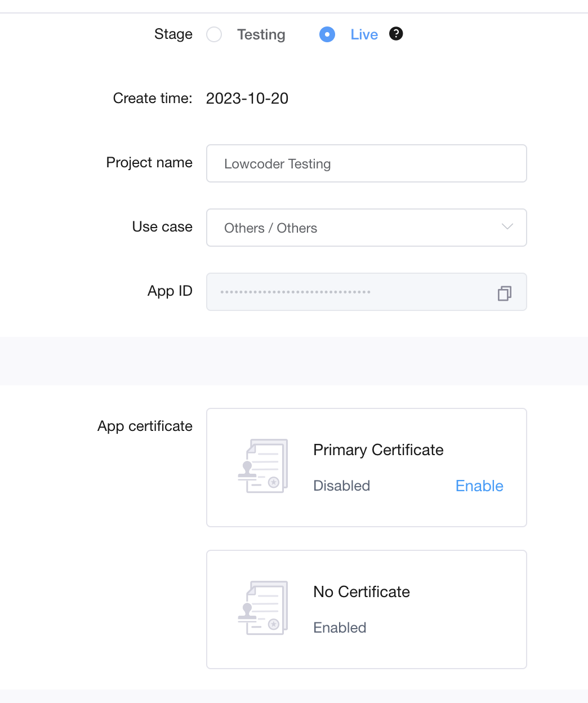This screenshot has height=703, width=588.
Task: Select the Live stage radio button
Action: click(x=327, y=34)
